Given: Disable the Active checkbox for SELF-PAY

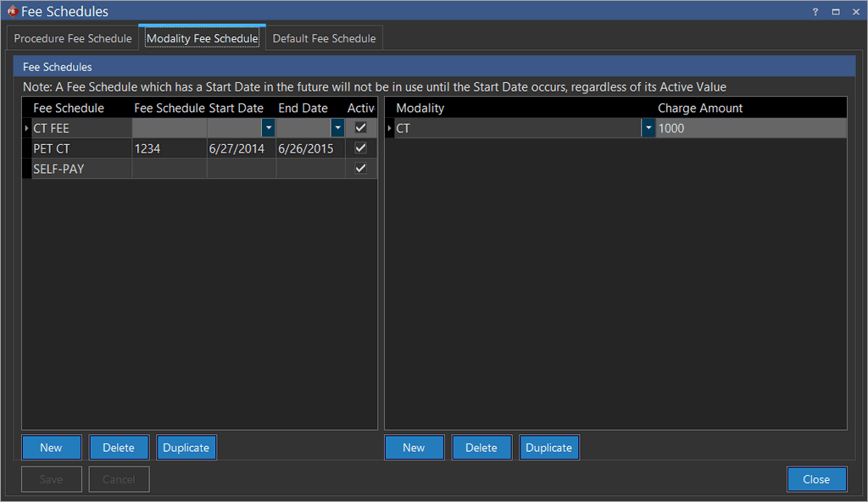Looking at the screenshot, I should (x=360, y=169).
